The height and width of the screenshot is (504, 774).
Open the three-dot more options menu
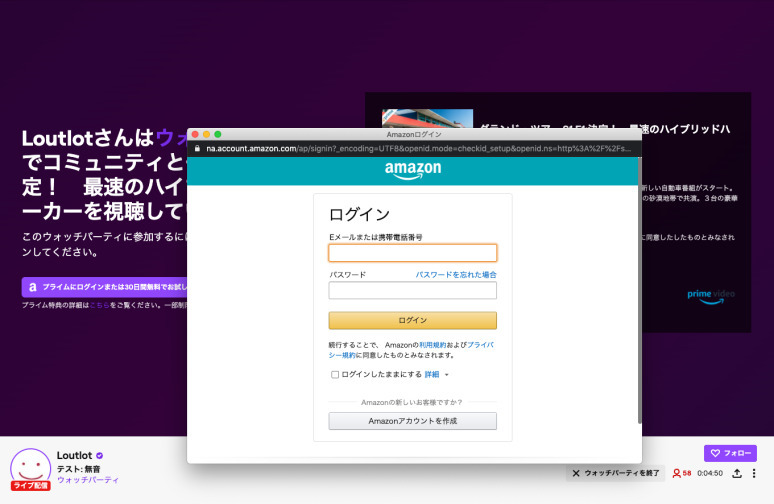[754, 473]
